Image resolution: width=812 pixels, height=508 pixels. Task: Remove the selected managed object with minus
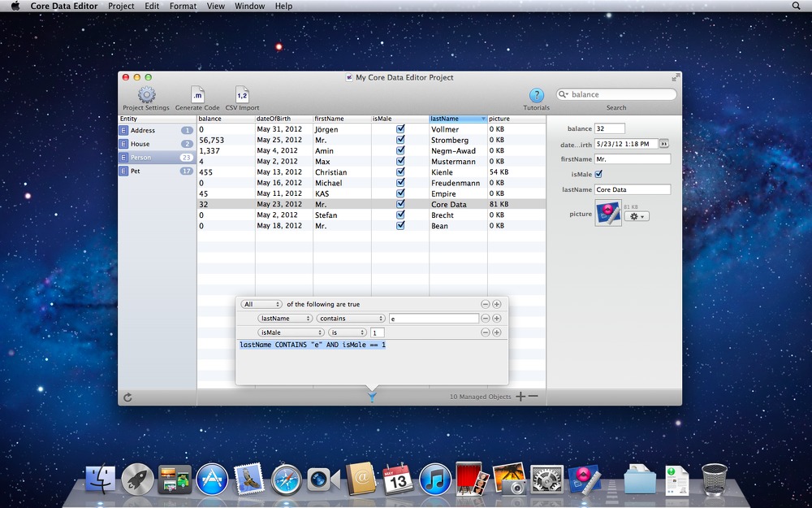point(533,397)
